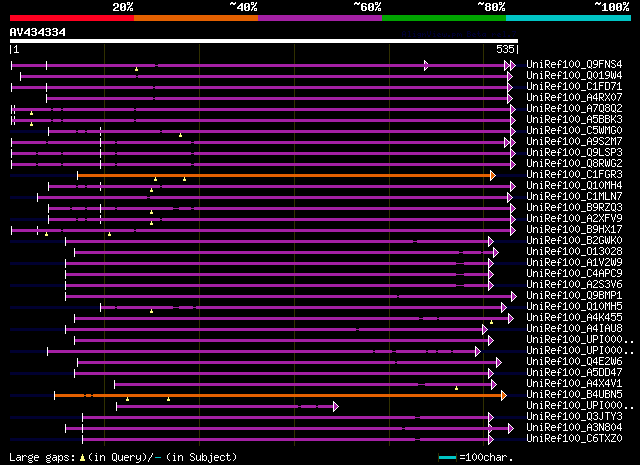Click hit UniRef100_C4APC9
640x465 pixels.
(574, 274)
